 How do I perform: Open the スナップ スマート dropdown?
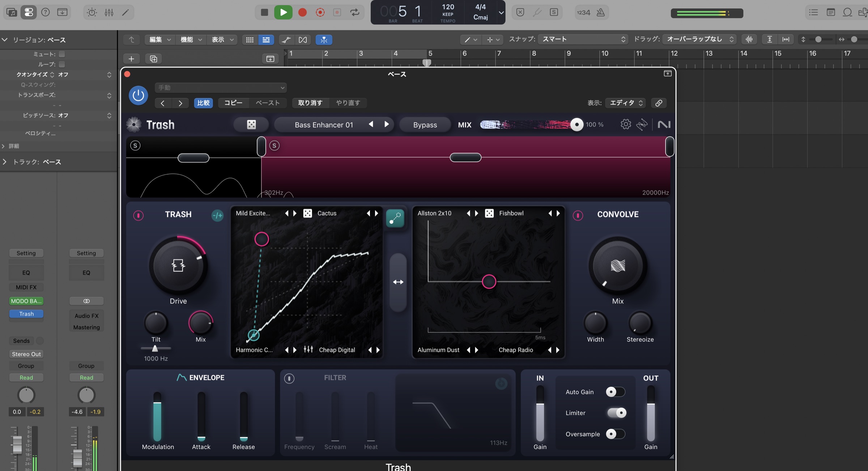click(x=583, y=39)
